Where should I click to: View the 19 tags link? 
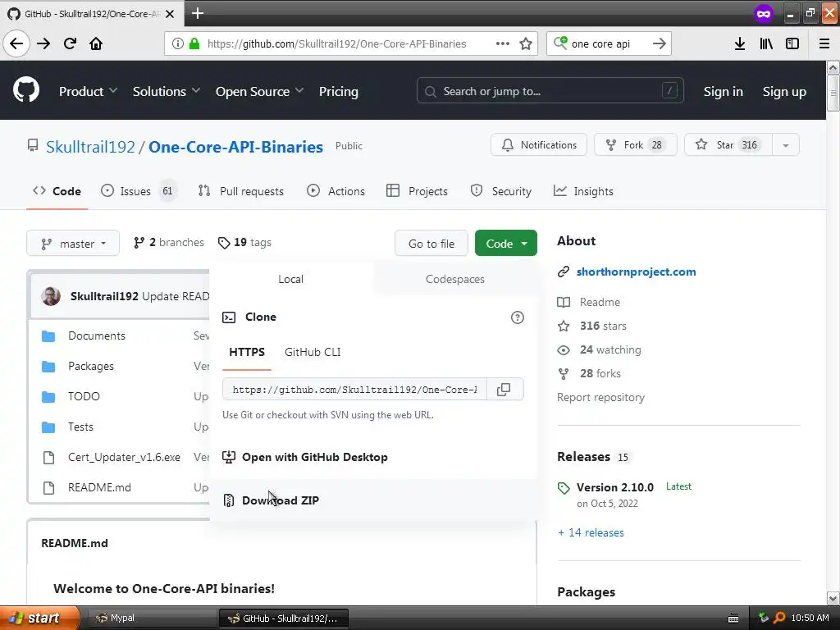(244, 243)
